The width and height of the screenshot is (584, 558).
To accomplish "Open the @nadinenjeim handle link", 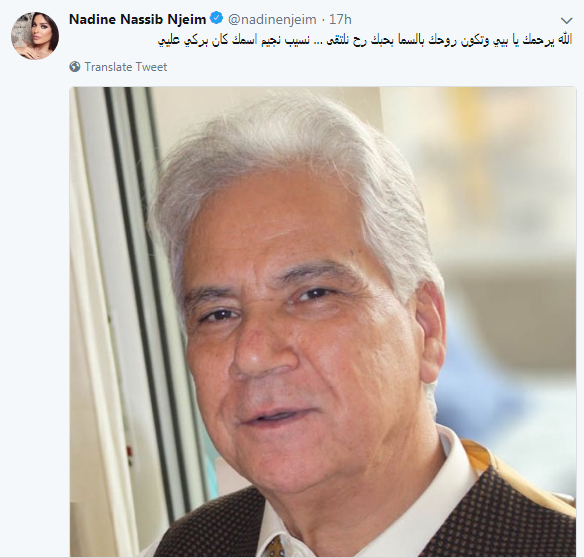I will 272,19.
